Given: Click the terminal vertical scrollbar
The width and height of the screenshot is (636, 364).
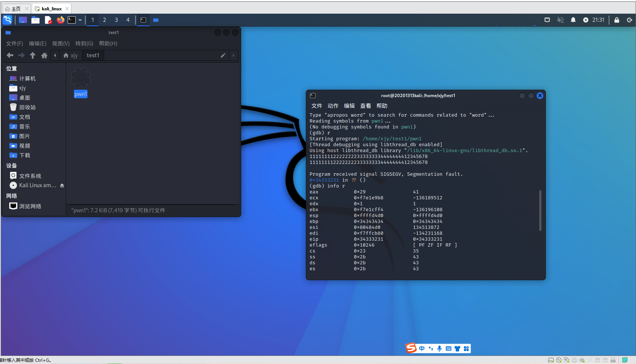Looking at the screenshot, I should click(540, 211).
